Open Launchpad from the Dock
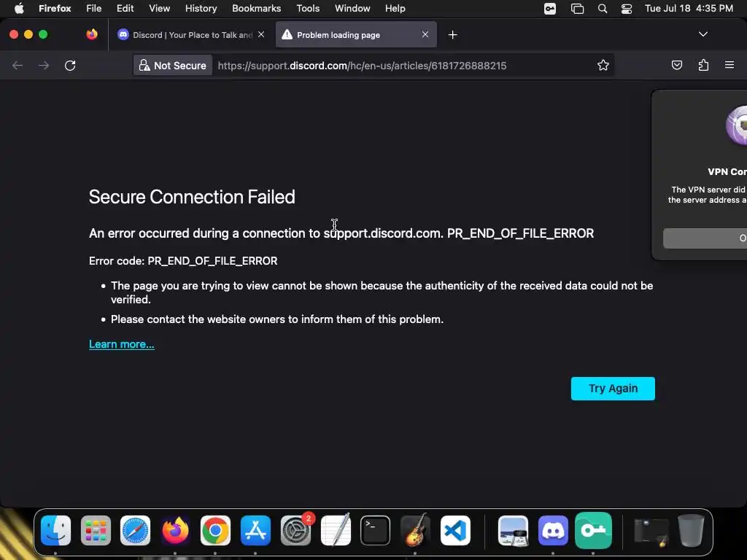Image resolution: width=747 pixels, height=560 pixels. tap(96, 530)
